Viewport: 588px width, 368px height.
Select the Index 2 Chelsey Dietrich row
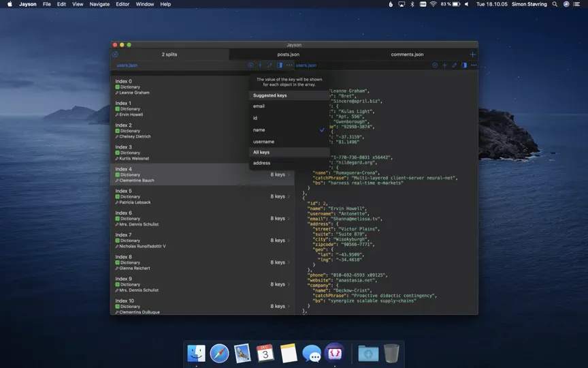(203, 131)
